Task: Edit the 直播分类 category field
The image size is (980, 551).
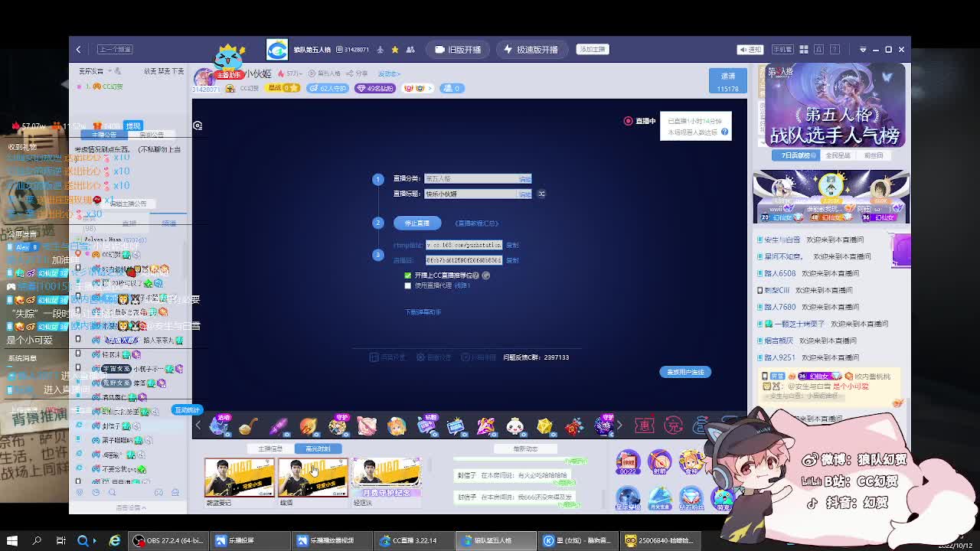Action: [478, 178]
